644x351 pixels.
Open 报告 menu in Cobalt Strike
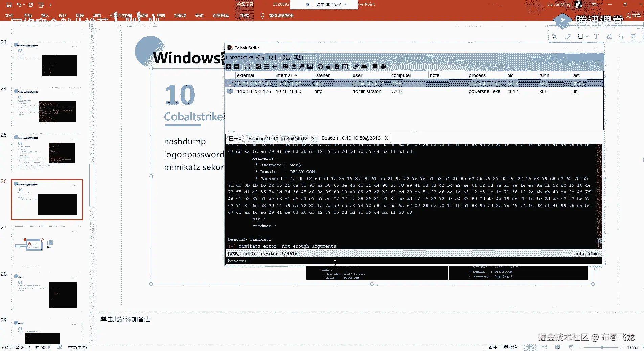tap(285, 57)
